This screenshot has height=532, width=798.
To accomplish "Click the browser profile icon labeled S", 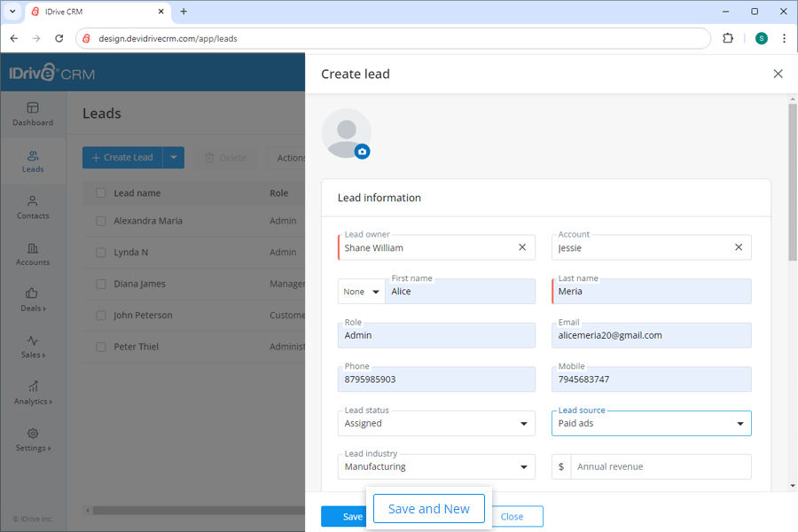I will [x=761, y=38].
